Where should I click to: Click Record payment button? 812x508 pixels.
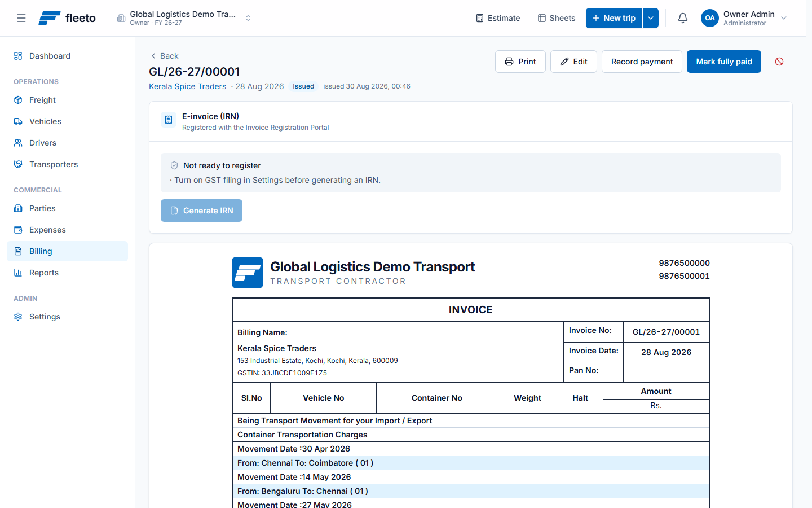[x=642, y=62]
